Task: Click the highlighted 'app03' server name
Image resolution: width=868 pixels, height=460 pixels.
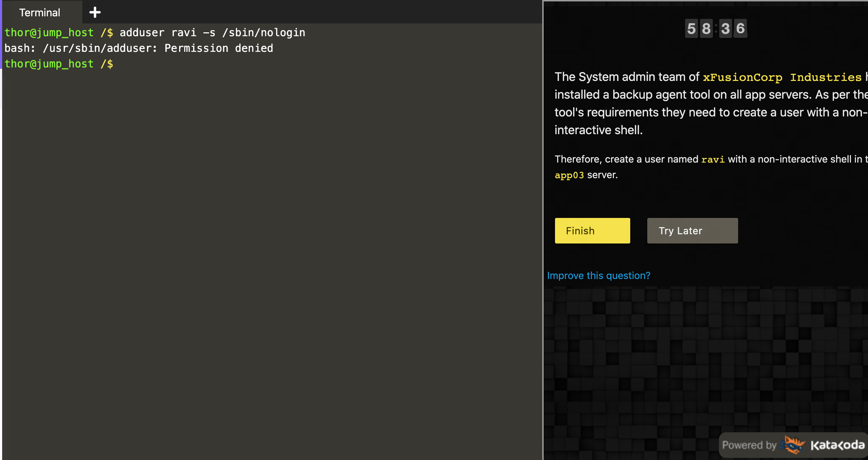Action: point(569,175)
